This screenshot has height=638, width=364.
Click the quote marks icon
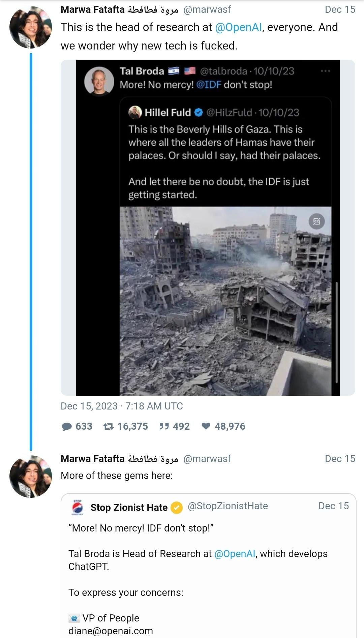[x=164, y=427]
